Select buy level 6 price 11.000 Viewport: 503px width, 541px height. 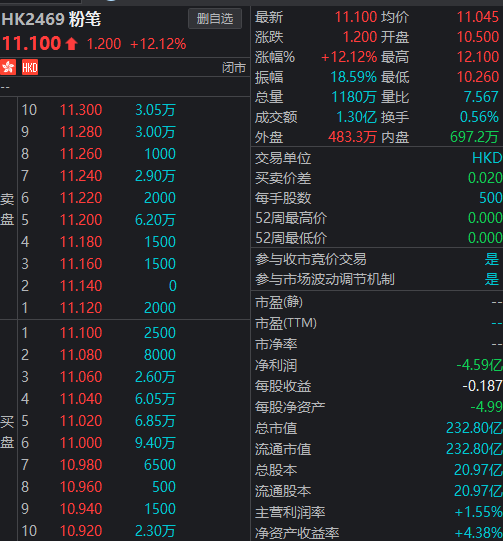[x=81, y=443]
